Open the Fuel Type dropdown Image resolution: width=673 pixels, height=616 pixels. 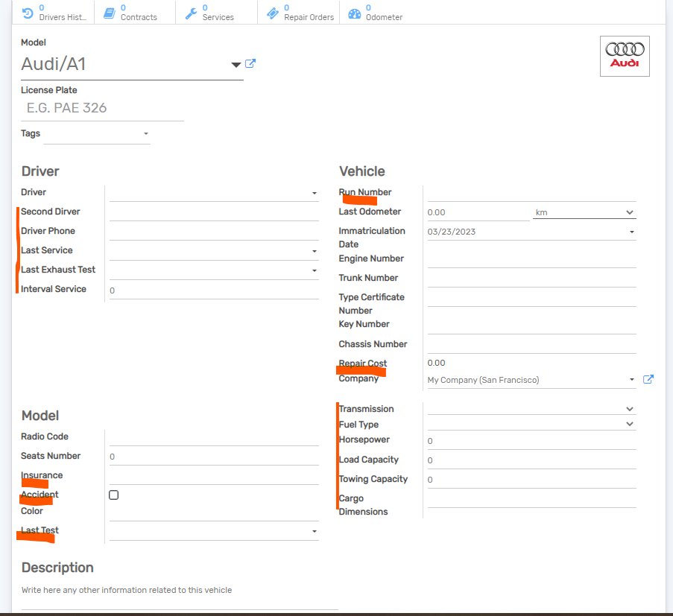[x=630, y=425]
